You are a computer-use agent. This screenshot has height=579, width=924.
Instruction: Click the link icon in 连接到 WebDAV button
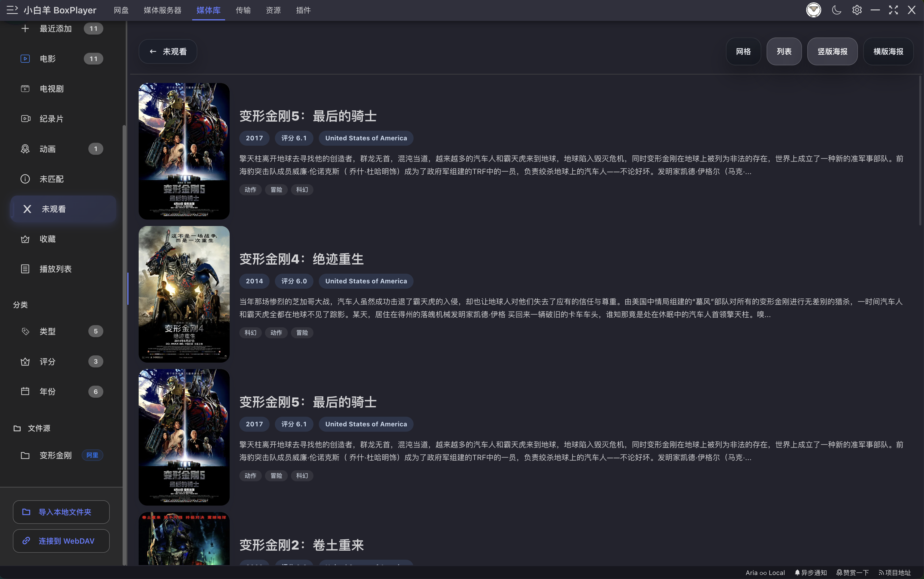tap(26, 541)
